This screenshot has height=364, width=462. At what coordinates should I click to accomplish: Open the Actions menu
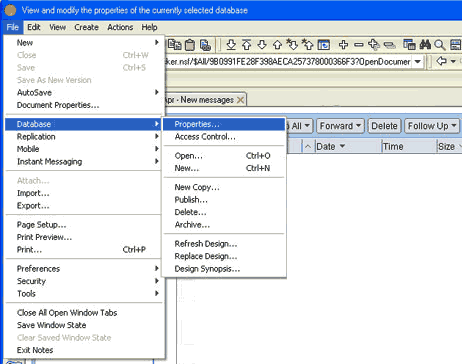click(120, 27)
